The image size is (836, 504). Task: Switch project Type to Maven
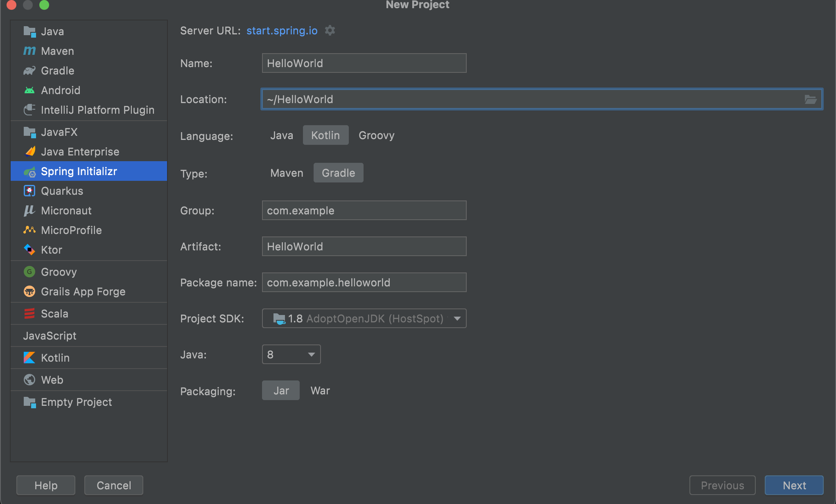[287, 173]
